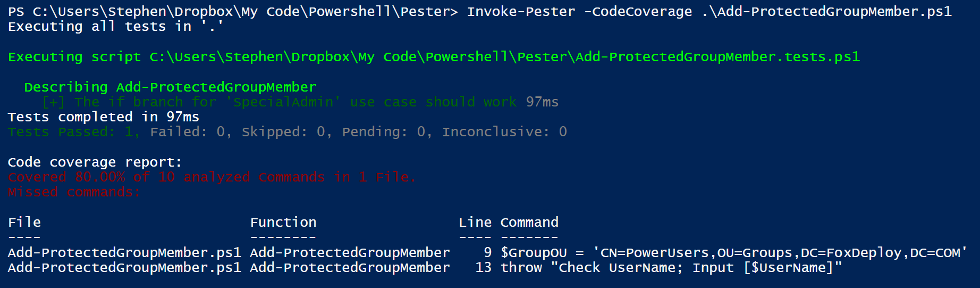Click the green Executing script path line
This screenshot has height=288, width=980.
click(434, 57)
